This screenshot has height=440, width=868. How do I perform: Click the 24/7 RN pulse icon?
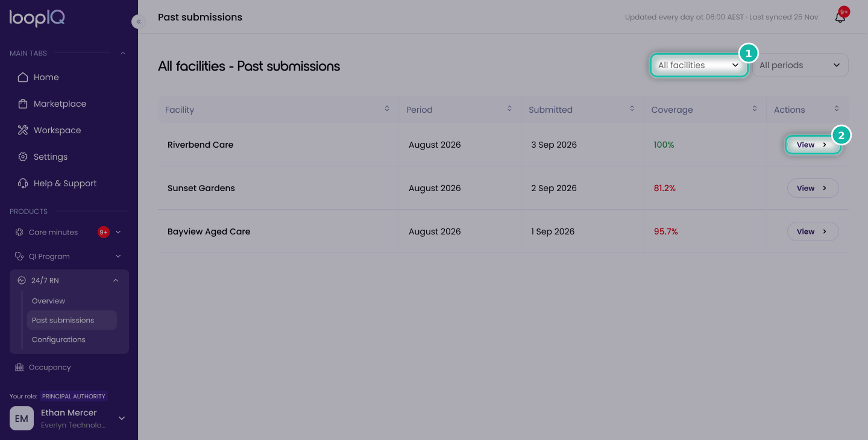pos(22,280)
